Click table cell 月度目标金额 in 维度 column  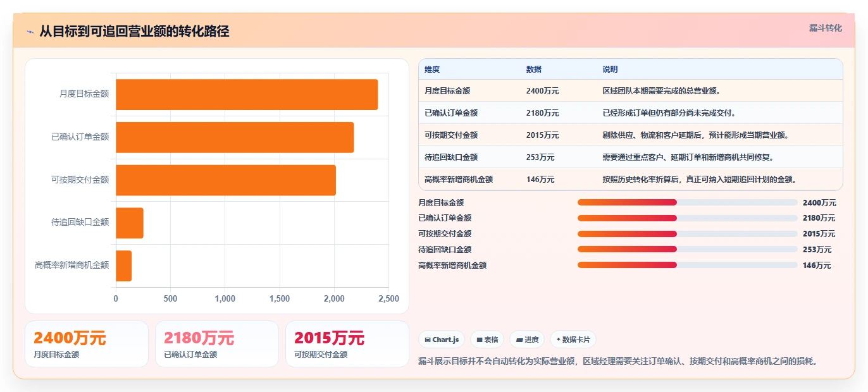point(447,91)
